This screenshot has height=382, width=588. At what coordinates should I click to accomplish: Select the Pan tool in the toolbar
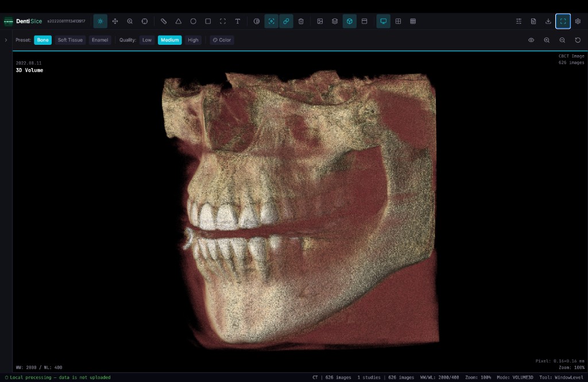tap(115, 21)
